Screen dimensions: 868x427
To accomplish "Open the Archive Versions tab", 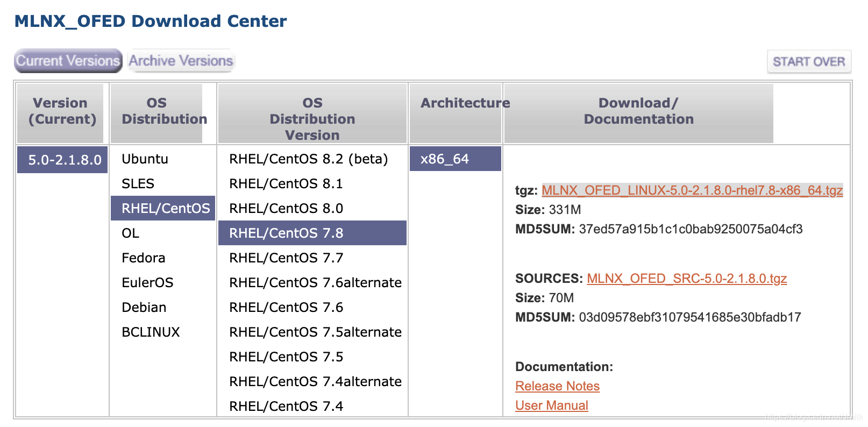I will point(181,61).
